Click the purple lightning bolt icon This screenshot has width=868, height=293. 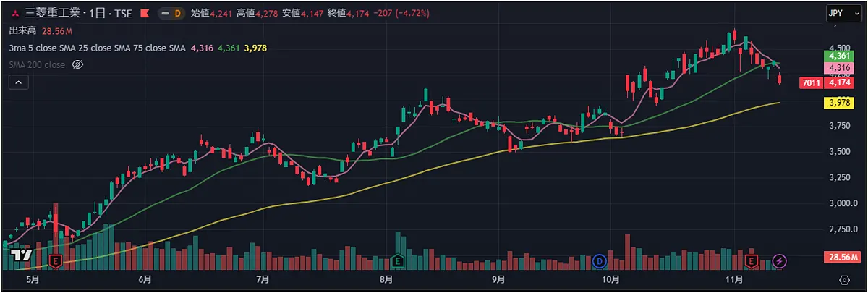pos(780,260)
